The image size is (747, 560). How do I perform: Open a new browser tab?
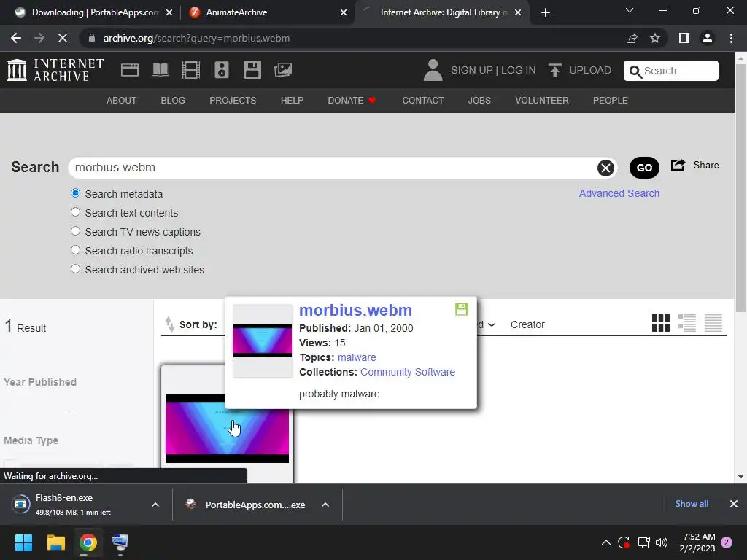(546, 12)
